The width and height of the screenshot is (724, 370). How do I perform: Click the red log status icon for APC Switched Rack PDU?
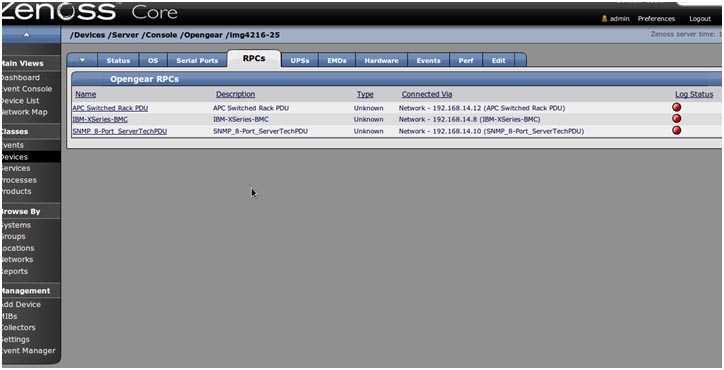click(x=676, y=107)
